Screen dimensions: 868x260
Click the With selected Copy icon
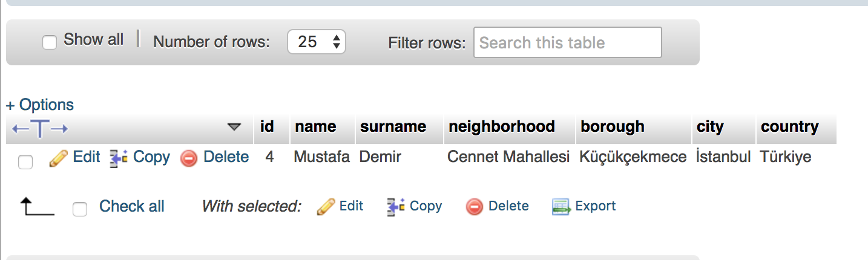coord(395,207)
